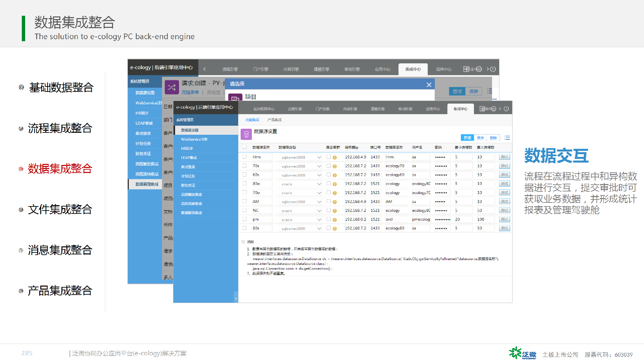
Task: Click the purple 项目 icon in the dialog
Action: pyautogui.click(x=235, y=98)
